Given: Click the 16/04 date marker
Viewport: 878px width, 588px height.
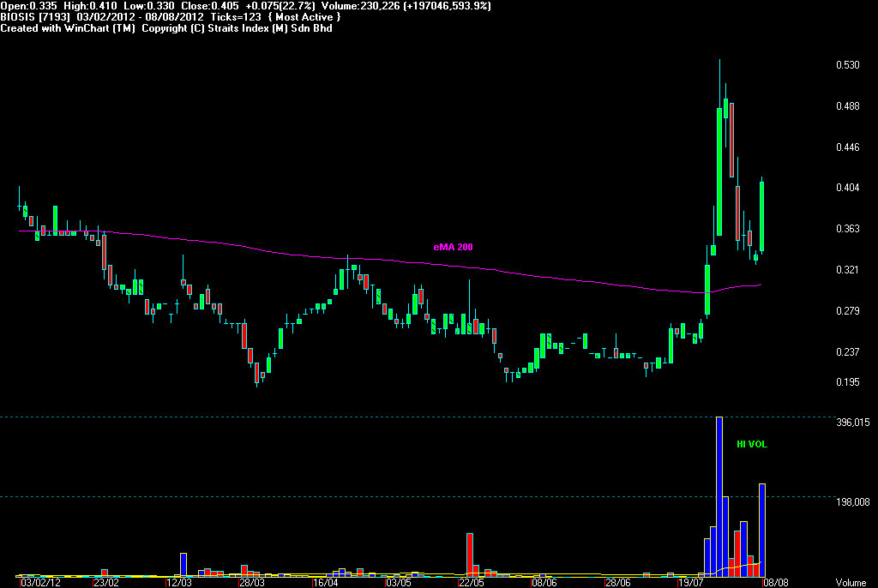Looking at the screenshot, I should coord(325,582).
